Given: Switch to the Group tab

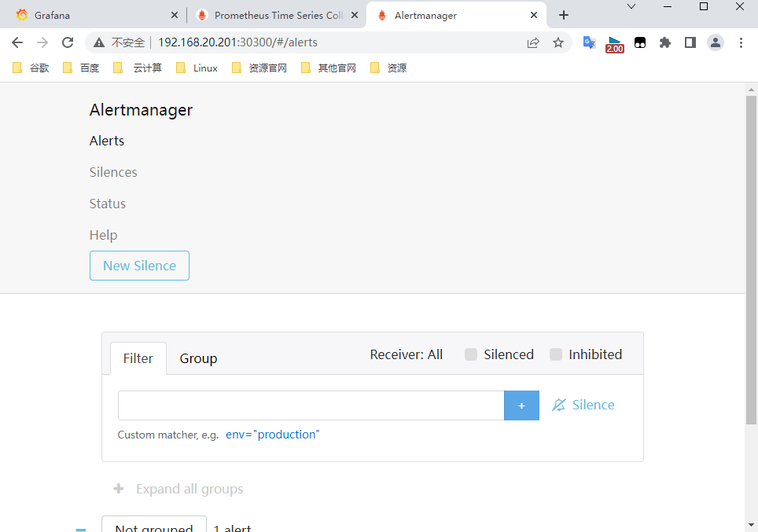Looking at the screenshot, I should (198, 358).
